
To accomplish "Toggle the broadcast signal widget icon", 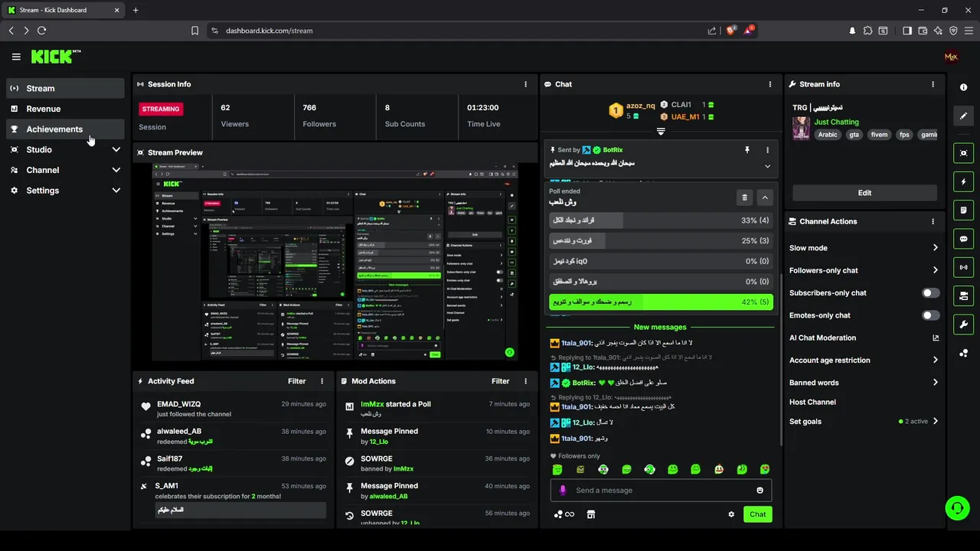I will (963, 267).
